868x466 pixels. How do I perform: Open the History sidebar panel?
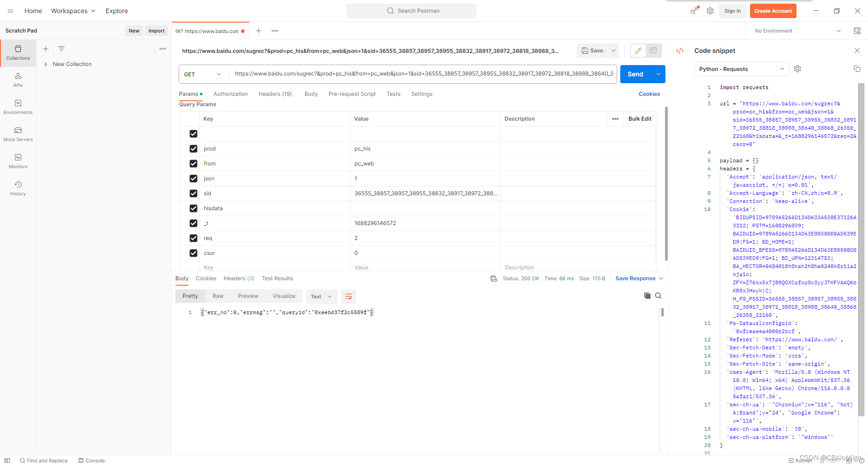18,188
